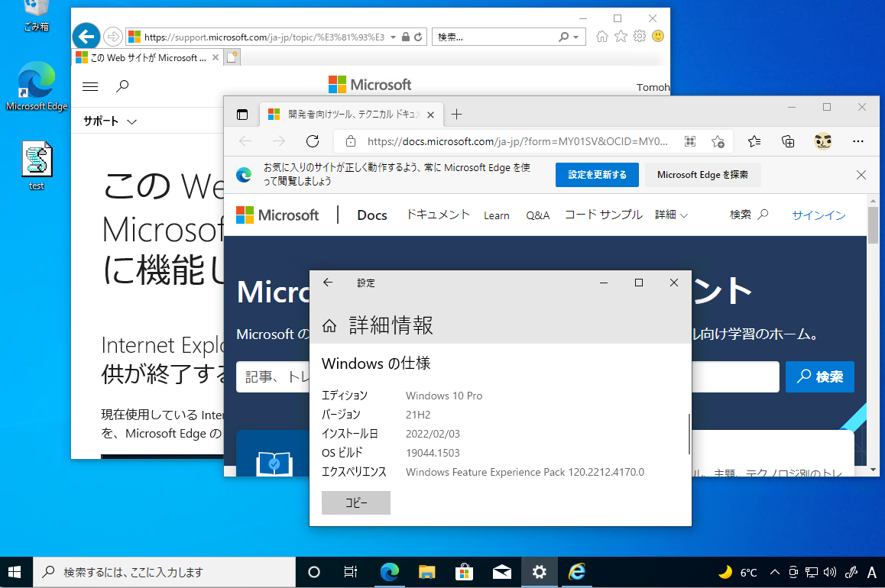Screen dimensions: 885x588
Task: Add this page to favorites in Edge
Action: click(718, 141)
